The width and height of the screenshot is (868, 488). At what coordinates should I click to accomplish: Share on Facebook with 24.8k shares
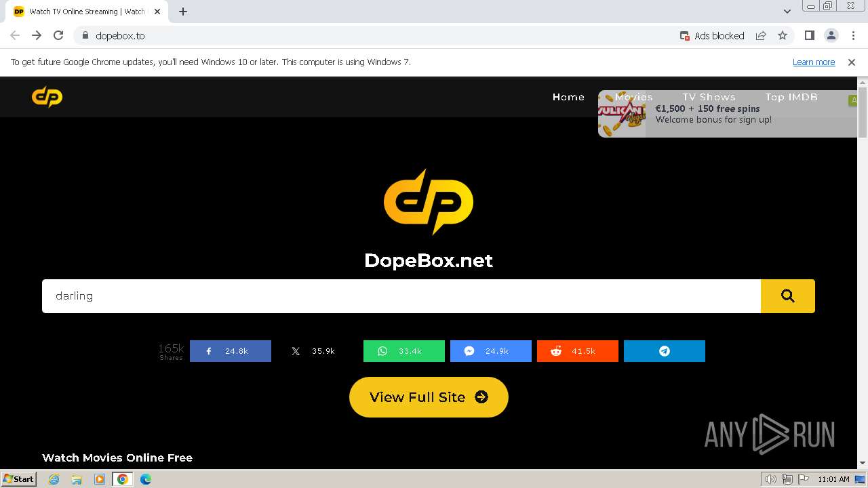[x=231, y=351]
